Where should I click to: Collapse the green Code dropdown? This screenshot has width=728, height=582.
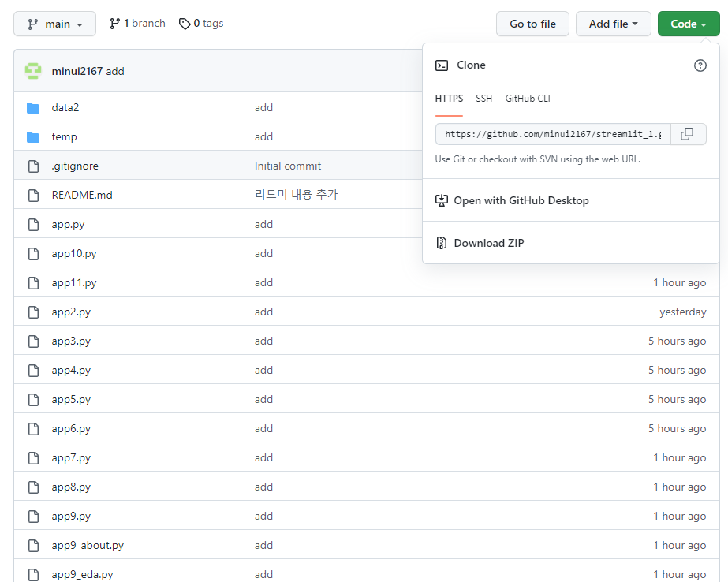(x=689, y=24)
